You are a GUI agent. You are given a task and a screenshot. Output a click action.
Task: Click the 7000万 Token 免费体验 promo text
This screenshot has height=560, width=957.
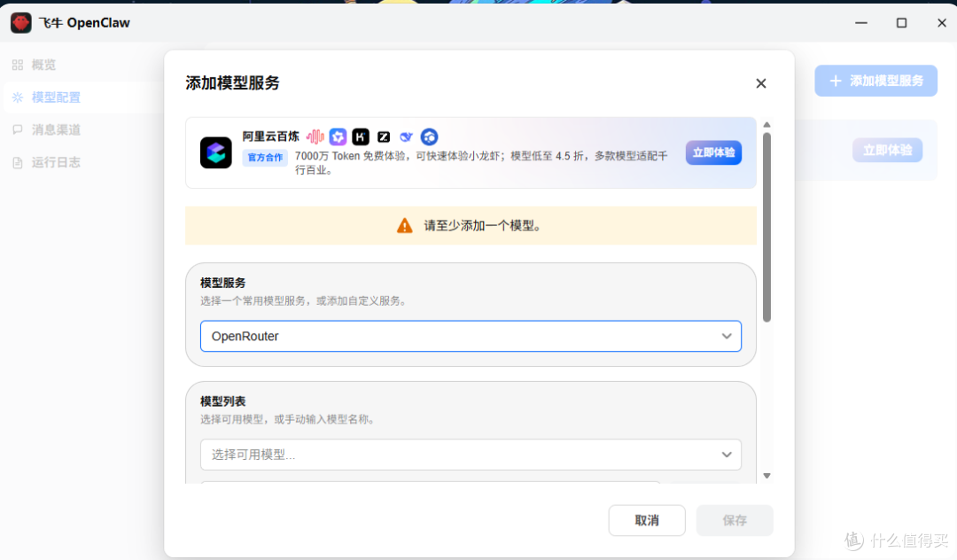[481, 163]
